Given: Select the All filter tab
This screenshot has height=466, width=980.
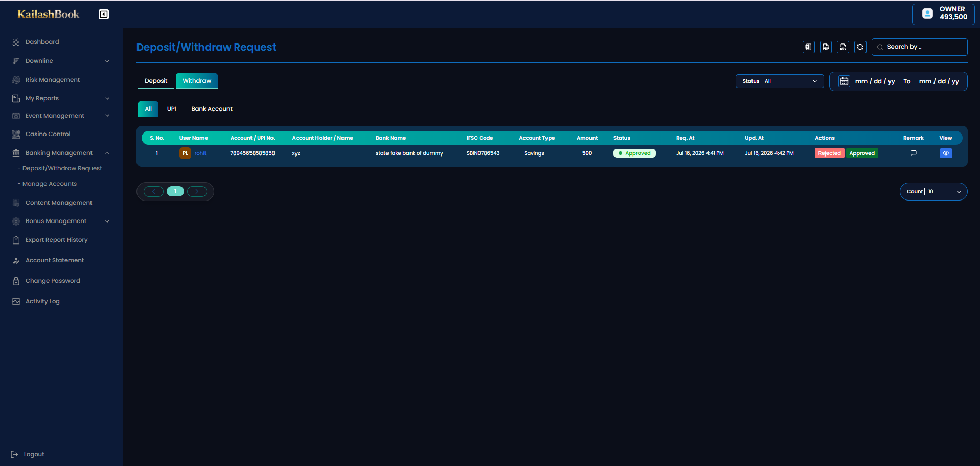Looking at the screenshot, I should click(x=148, y=109).
